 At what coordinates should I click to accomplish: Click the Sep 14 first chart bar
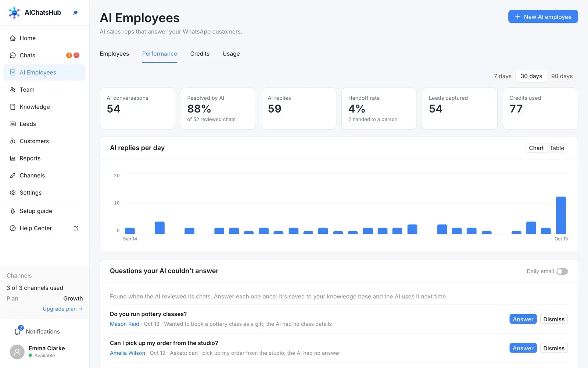130,231
